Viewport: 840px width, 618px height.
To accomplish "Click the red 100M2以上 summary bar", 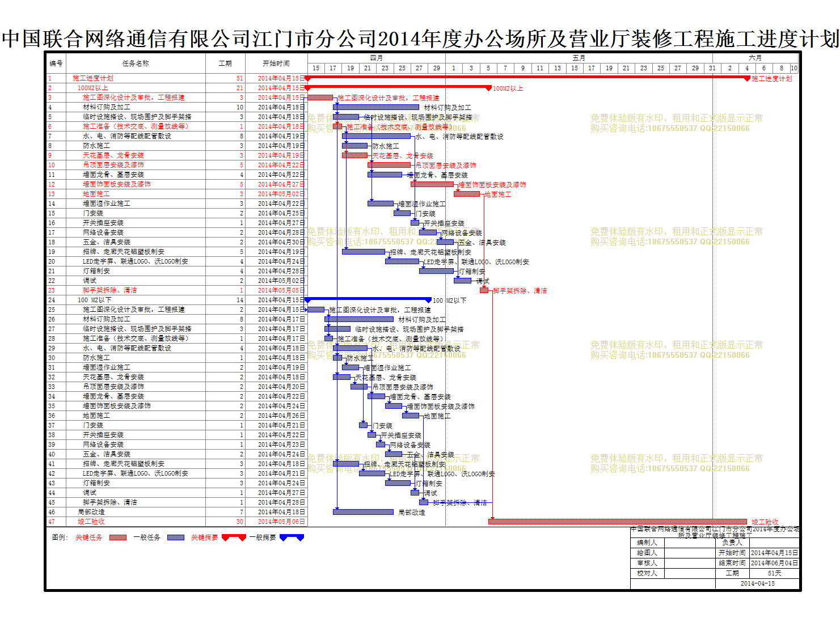I will point(398,87).
